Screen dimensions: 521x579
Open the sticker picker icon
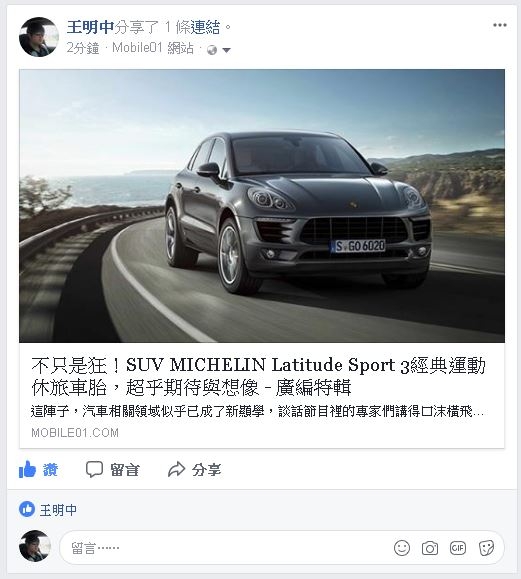coord(486,548)
